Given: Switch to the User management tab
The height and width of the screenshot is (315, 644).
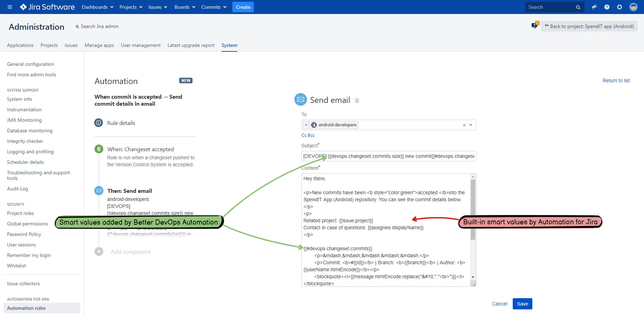Looking at the screenshot, I should [141, 45].
